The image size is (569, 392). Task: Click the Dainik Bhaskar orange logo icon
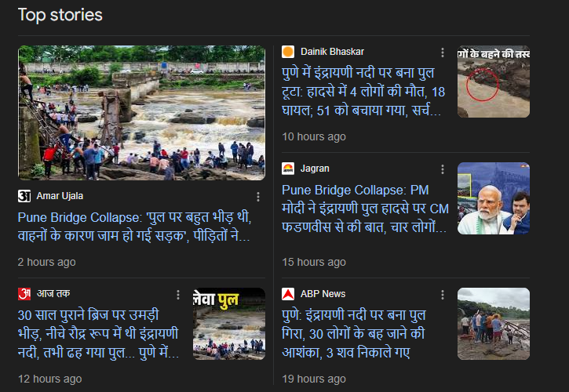[x=288, y=52]
